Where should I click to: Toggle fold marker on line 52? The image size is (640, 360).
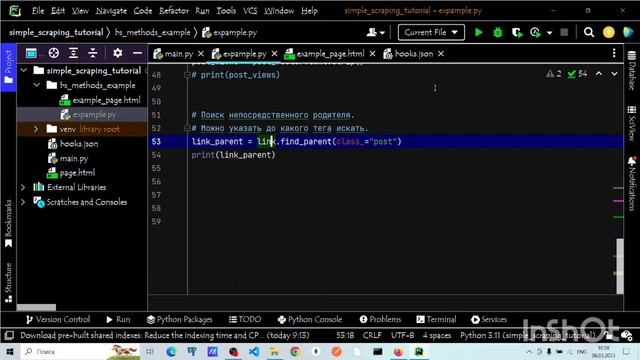click(x=187, y=128)
